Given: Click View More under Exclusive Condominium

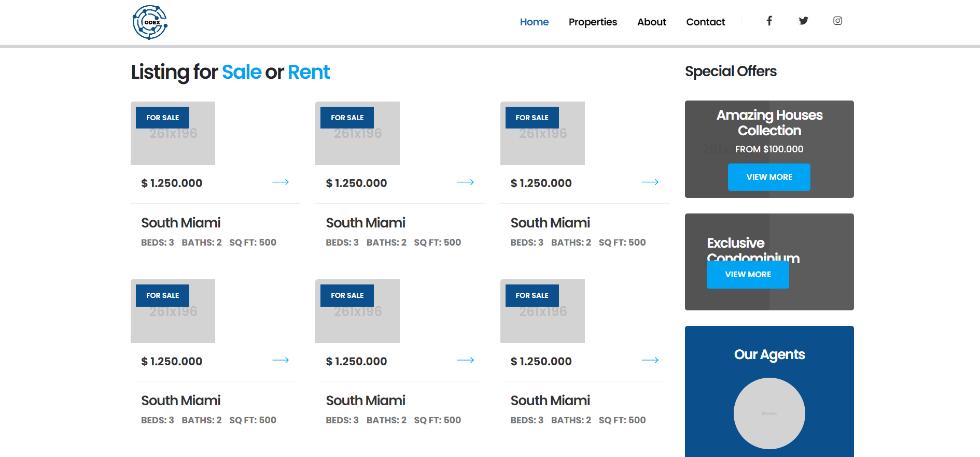Looking at the screenshot, I should (x=748, y=275).
